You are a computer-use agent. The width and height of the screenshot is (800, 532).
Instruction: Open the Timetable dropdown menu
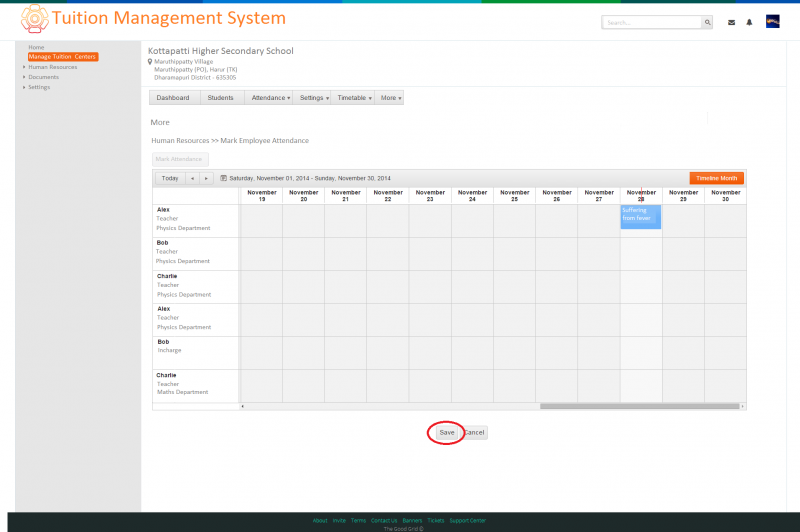pos(353,97)
